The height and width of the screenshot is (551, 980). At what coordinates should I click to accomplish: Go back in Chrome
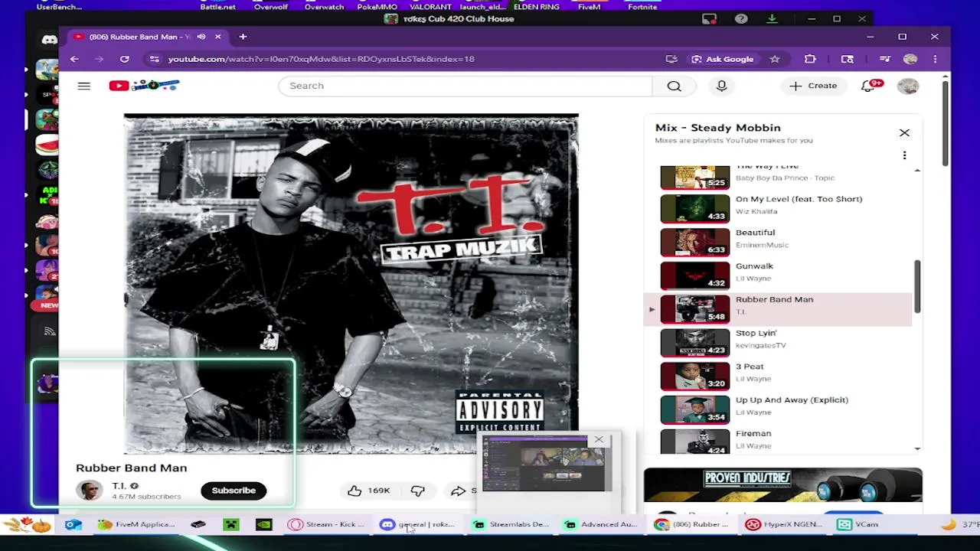point(74,59)
